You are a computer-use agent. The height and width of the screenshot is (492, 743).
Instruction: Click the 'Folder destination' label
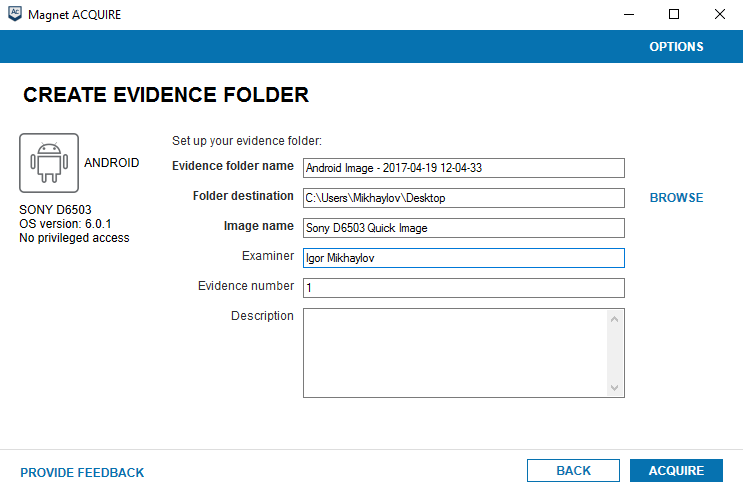243,196
